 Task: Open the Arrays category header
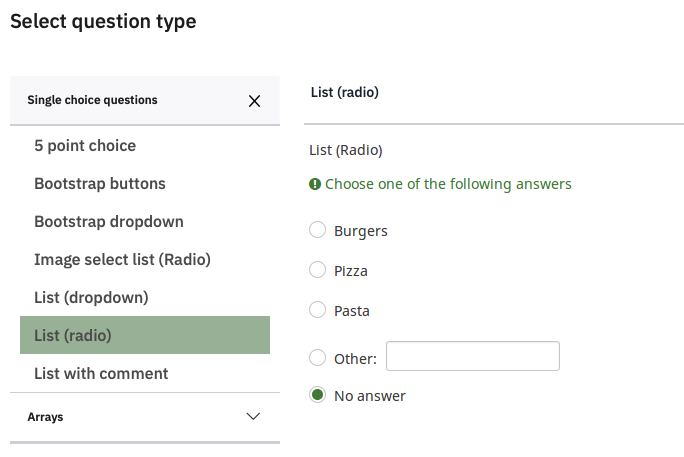click(45, 417)
